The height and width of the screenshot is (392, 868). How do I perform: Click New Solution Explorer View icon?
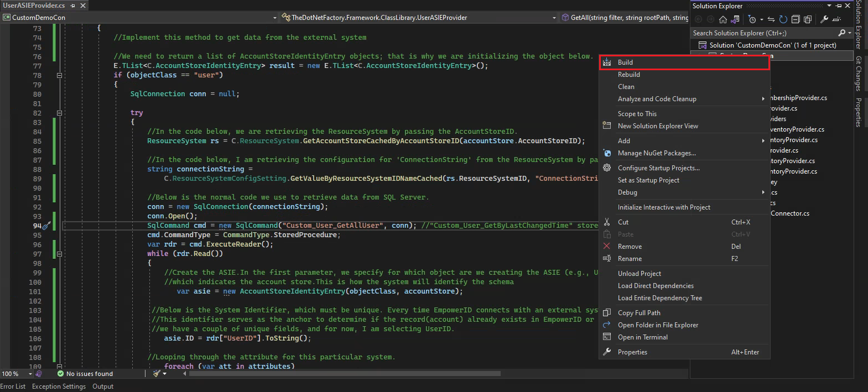[x=607, y=126]
